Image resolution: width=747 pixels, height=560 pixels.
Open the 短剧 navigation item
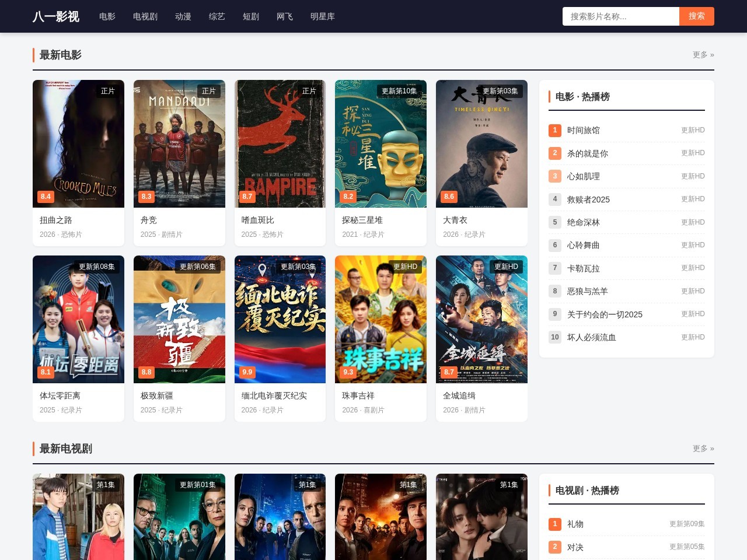click(x=251, y=16)
